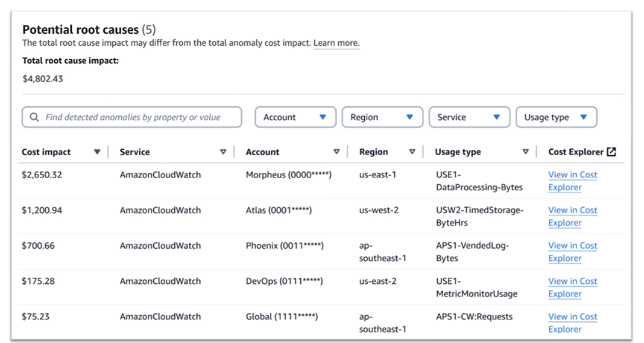Click the Total root cause impact label
Image resolution: width=644 pixels, height=343 pixels.
(x=70, y=61)
